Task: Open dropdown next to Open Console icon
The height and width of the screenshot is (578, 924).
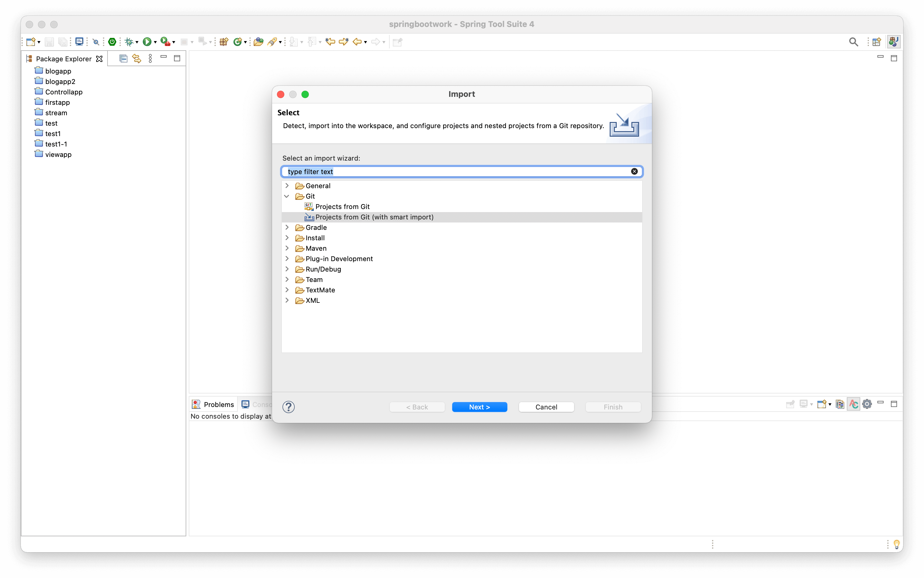Action: (x=830, y=405)
